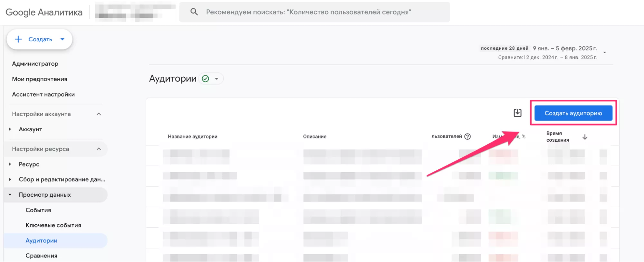The height and width of the screenshot is (262, 644).
Task: Collapse the Настройки аккаунта section
Action: (99, 114)
